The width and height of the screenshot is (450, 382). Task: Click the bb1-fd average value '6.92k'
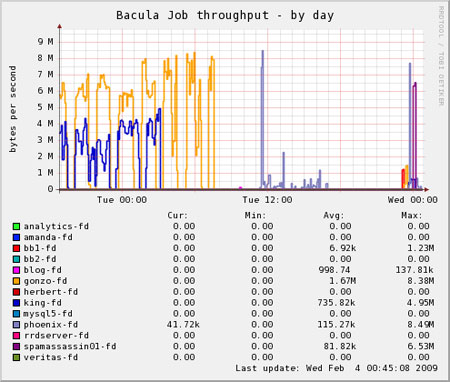coord(342,248)
